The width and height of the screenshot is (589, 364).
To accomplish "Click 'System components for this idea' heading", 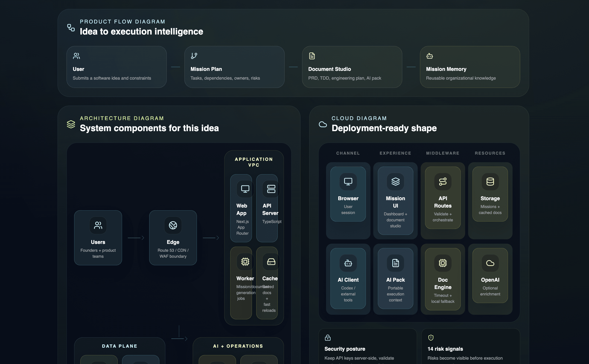I will point(149,128).
